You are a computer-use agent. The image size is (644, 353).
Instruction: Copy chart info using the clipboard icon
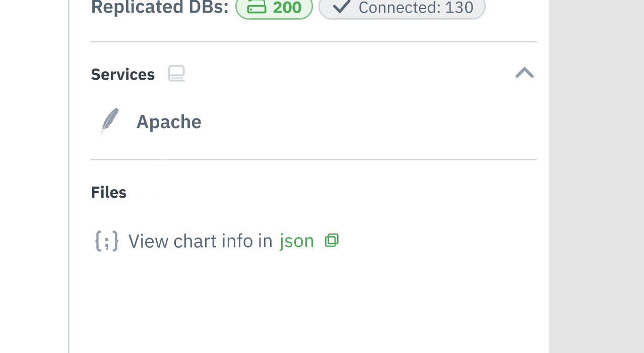point(332,240)
